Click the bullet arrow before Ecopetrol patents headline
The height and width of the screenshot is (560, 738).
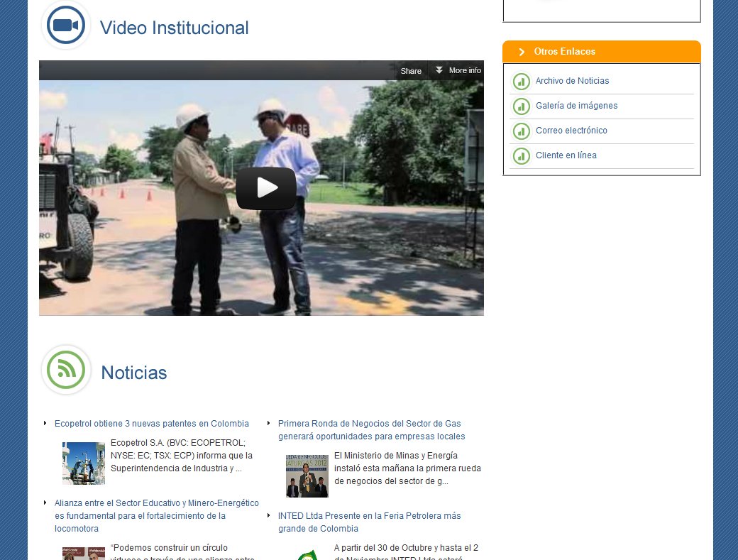[x=45, y=423]
